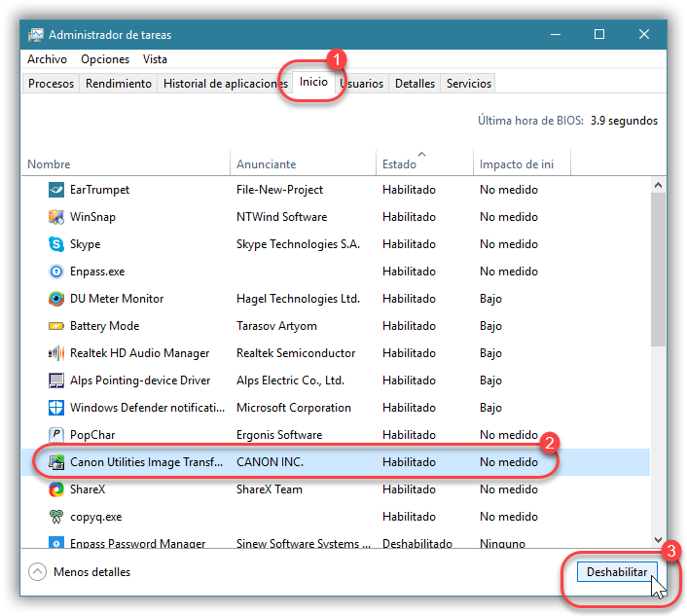The image size is (687, 616).
Task: Click the Enpass.exe icon
Action: tap(56, 272)
